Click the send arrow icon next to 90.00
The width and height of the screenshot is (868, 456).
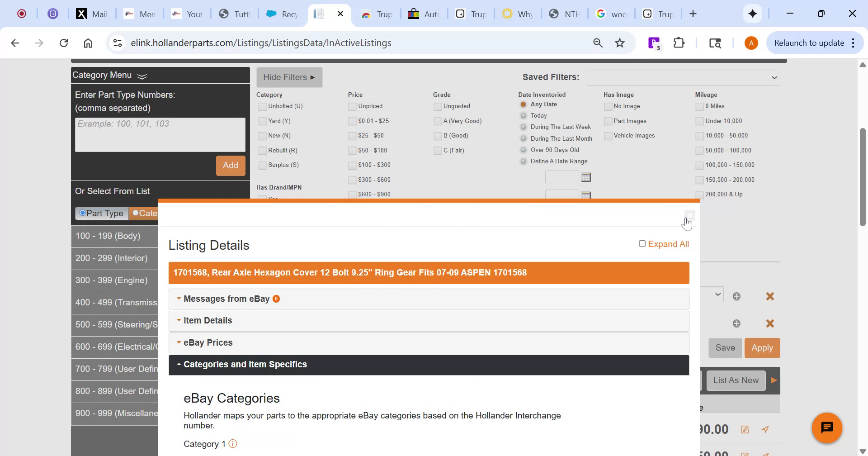[765, 429]
